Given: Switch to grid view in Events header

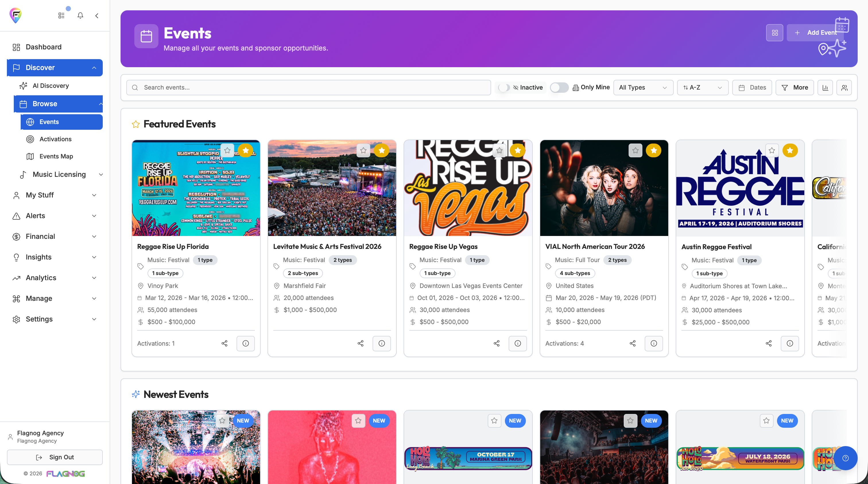Looking at the screenshot, I should click(x=774, y=33).
